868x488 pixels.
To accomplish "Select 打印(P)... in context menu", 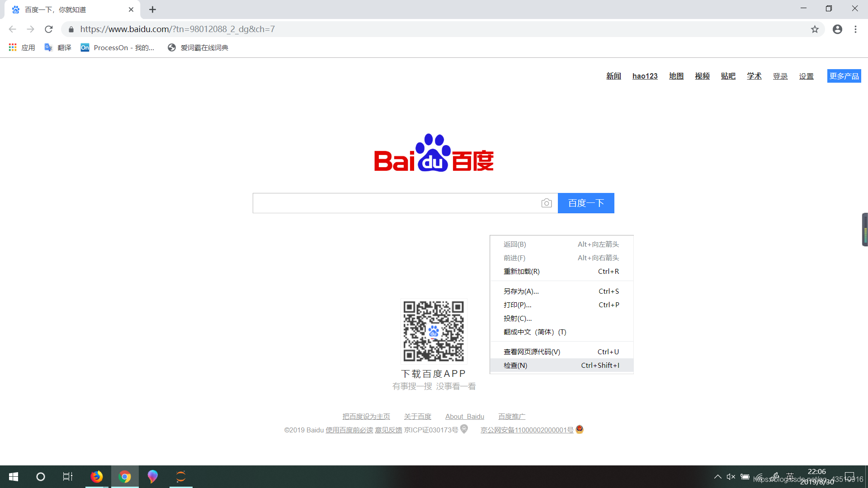I will 561,305.
